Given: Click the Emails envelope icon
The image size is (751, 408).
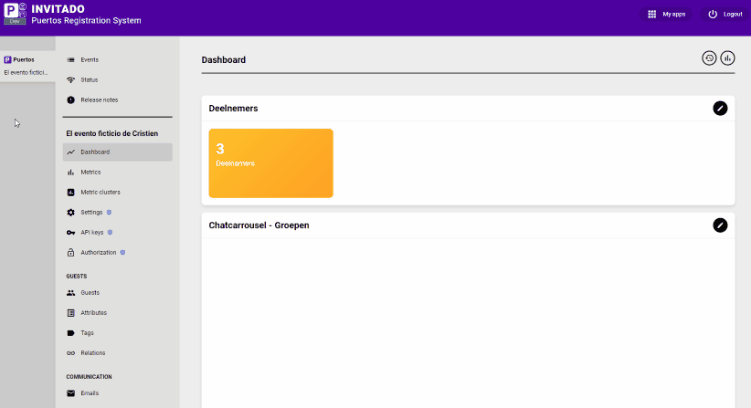Looking at the screenshot, I should point(71,393).
